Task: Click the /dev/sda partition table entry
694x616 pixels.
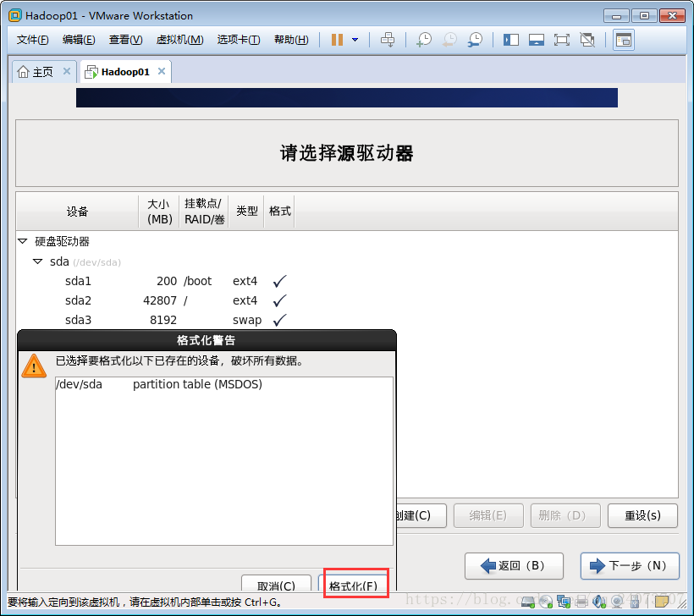Action: [x=224, y=384]
